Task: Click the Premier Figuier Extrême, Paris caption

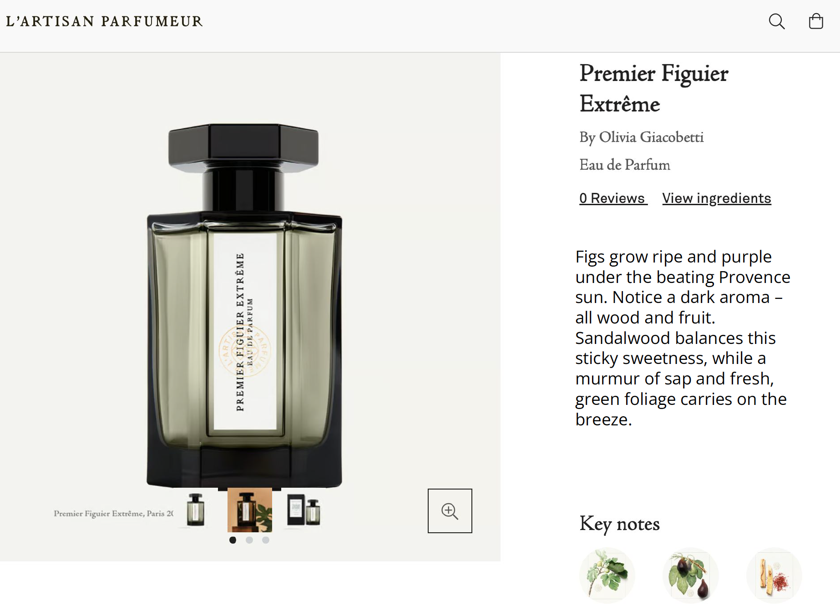Action: tap(114, 514)
